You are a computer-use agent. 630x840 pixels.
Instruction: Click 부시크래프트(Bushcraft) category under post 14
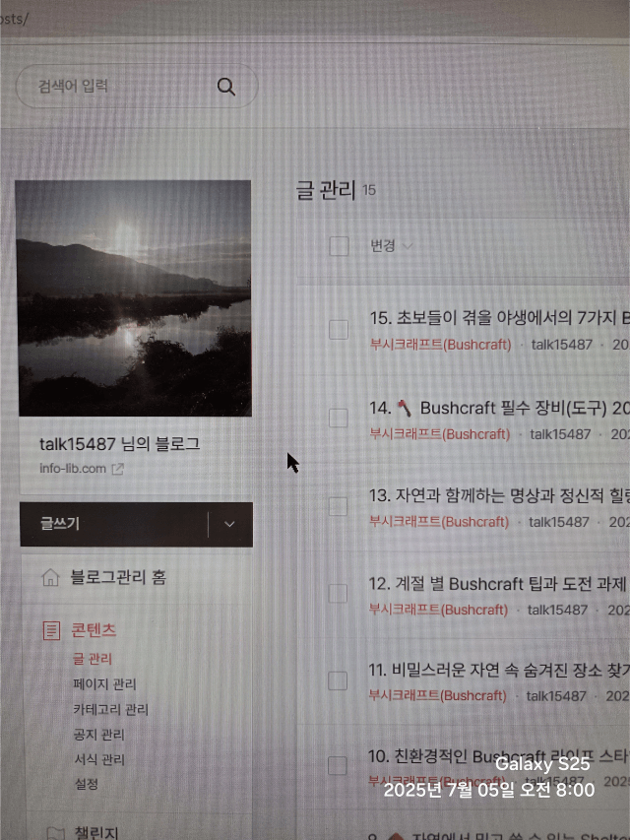tap(440, 434)
